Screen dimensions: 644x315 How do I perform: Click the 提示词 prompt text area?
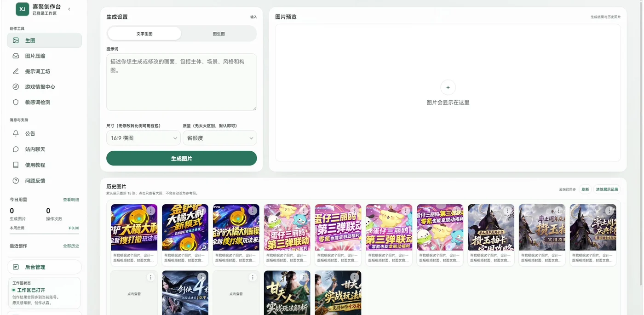(x=181, y=82)
